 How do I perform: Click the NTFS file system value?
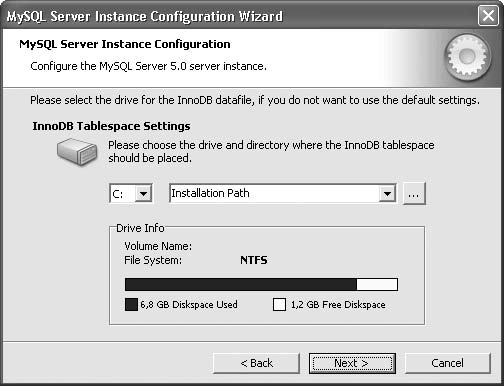coord(254,260)
